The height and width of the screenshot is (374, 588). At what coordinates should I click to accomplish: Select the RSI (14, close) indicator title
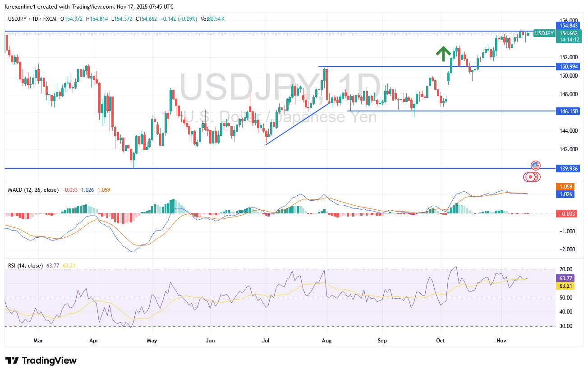25,266
